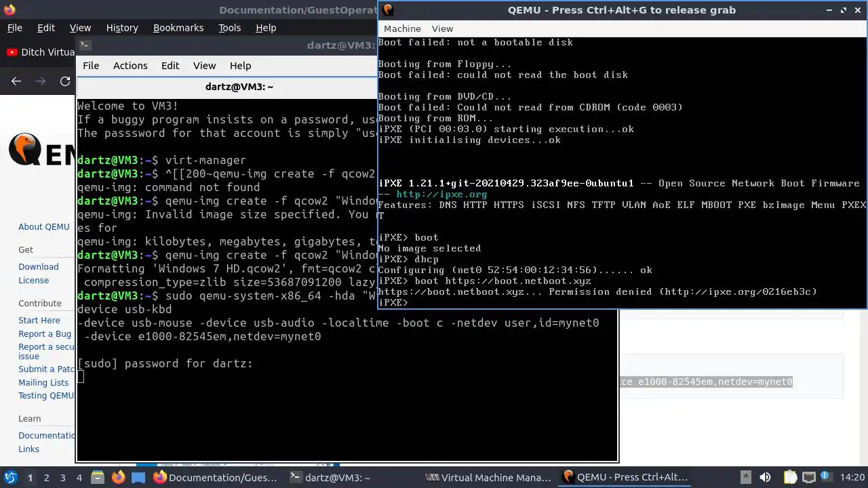The height and width of the screenshot is (488, 868).
Task: Open Firefox Edit menu
Action: tap(46, 28)
